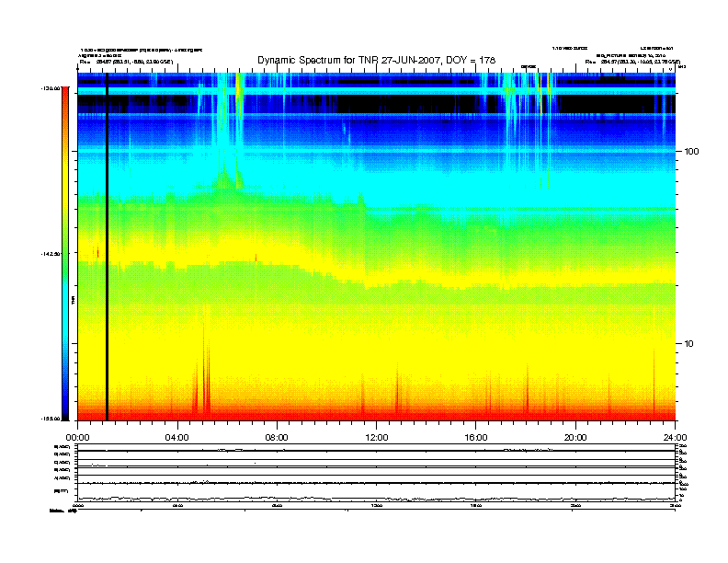Click the "10" frequency axis label

point(688,344)
